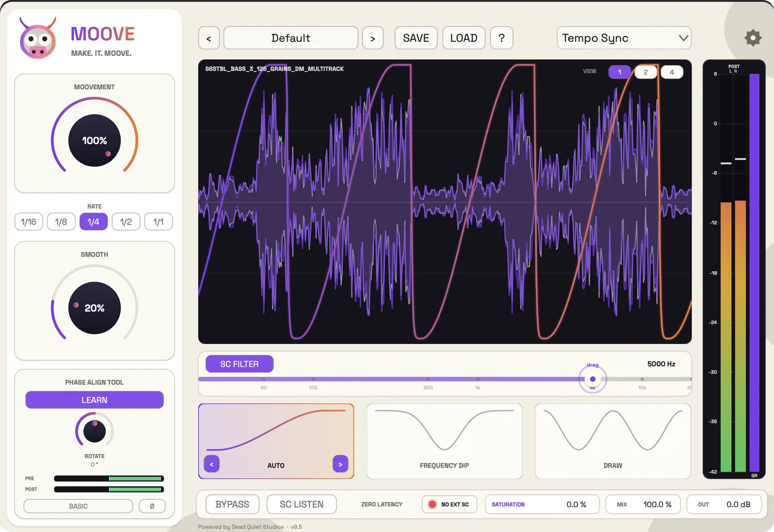Go to the next preset with right arrow
Screen dimensions: 774x532
click(373, 38)
